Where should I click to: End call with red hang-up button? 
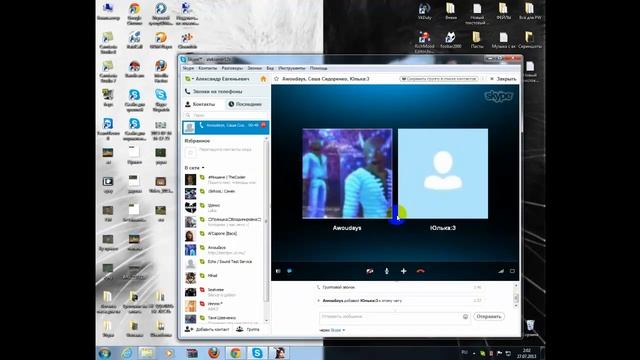coord(420,271)
